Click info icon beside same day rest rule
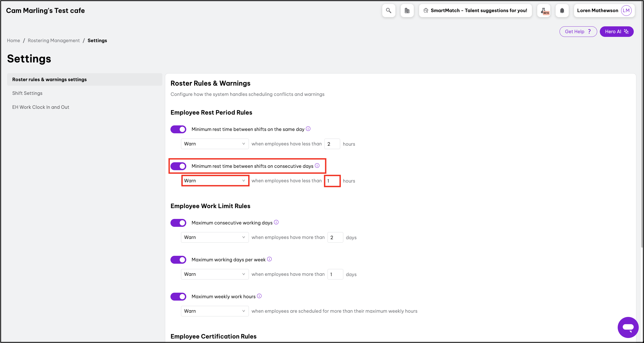Screen dimensions: 644x343 [308, 129]
